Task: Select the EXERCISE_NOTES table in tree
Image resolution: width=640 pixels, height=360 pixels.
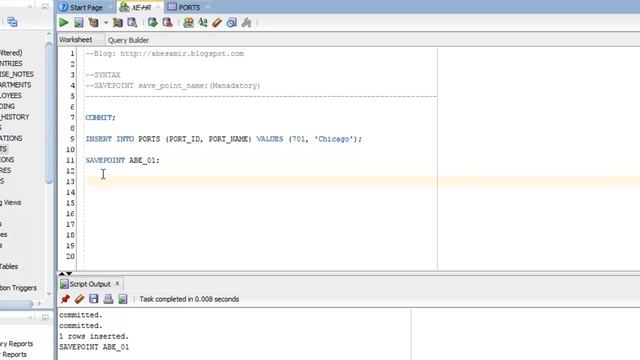Action: pos(17,74)
